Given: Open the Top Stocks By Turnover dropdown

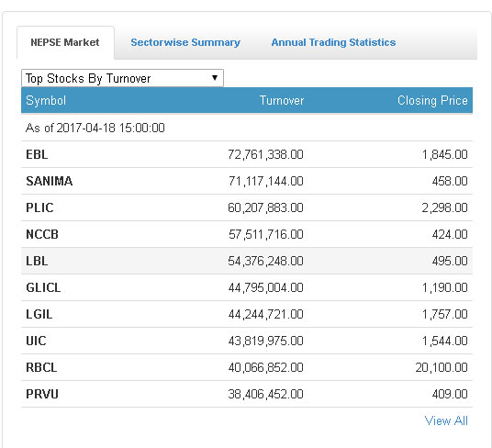Looking at the screenshot, I should click(x=122, y=78).
